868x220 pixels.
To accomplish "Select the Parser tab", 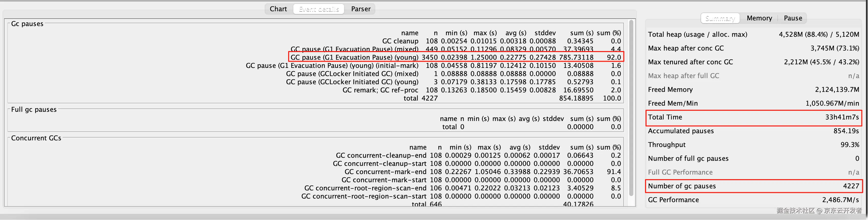I will (x=360, y=9).
